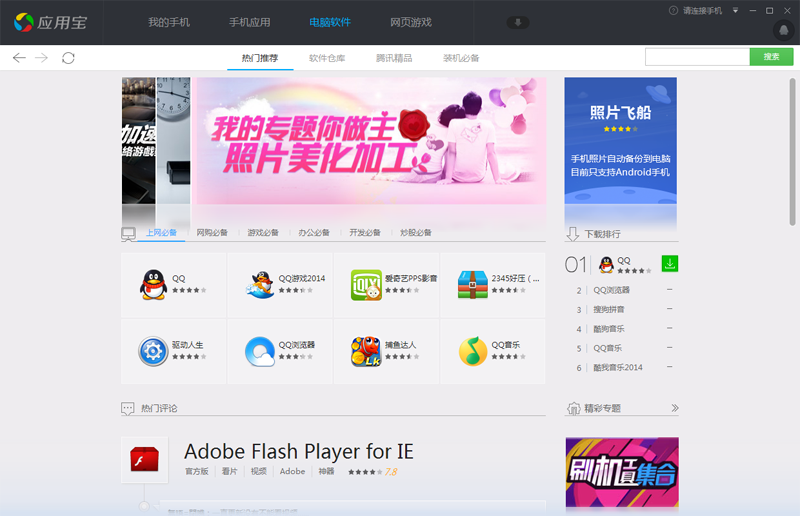This screenshot has width=800, height=516.
Task: Select the 热门推荐 tab
Action: pos(260,58)
